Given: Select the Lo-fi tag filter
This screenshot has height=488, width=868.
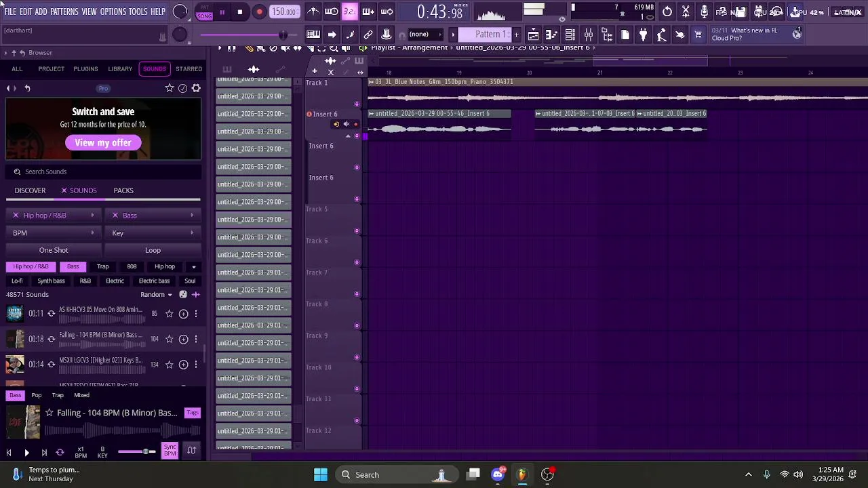Looking at the screenshot, I should coord(17,281).
